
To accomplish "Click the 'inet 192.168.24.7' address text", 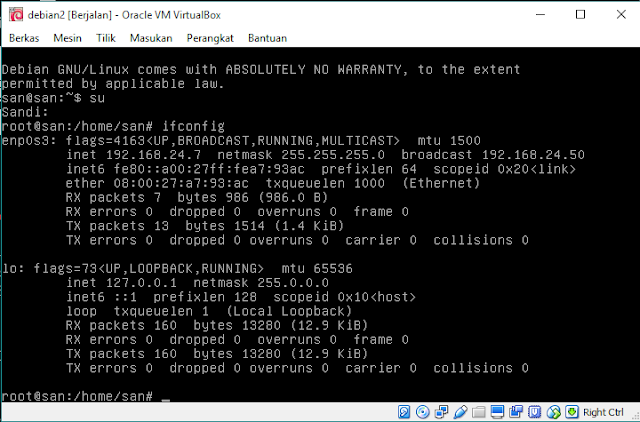I will pyautogui.click(x=134, y=155).
